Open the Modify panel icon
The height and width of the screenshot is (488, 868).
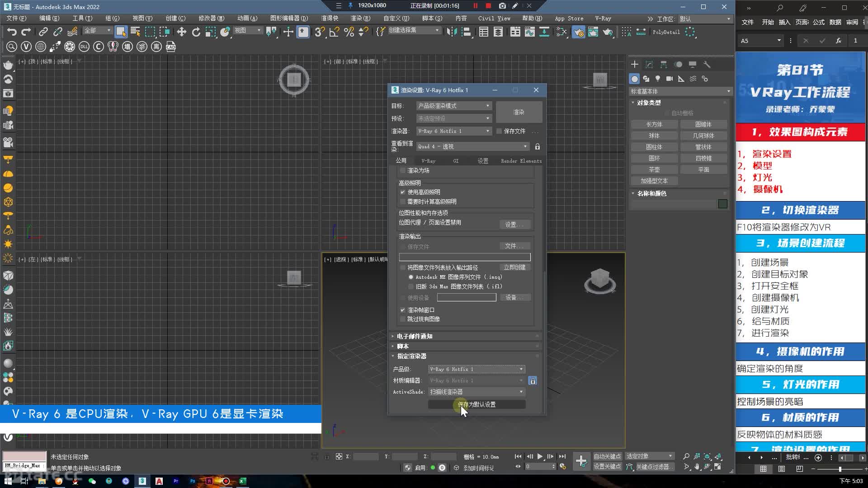[649, 64]
